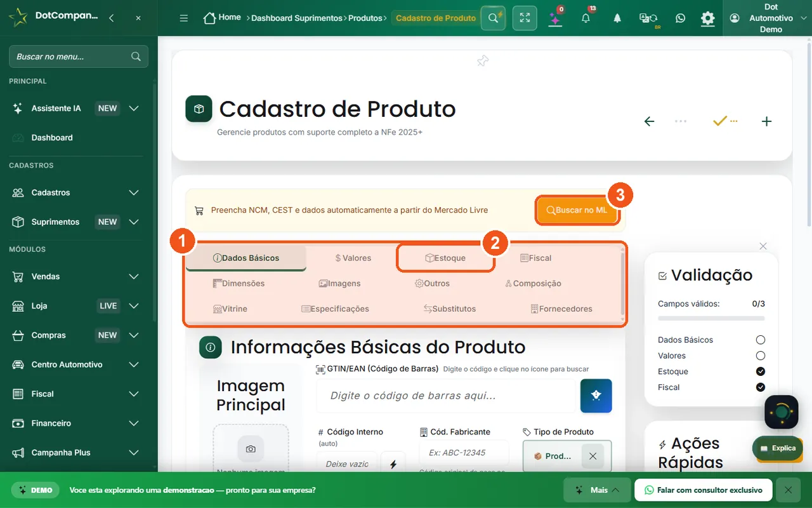Switch to Valores tab
Screen dimensions: 812x508
pyautogui.click(x=353, y=258)
